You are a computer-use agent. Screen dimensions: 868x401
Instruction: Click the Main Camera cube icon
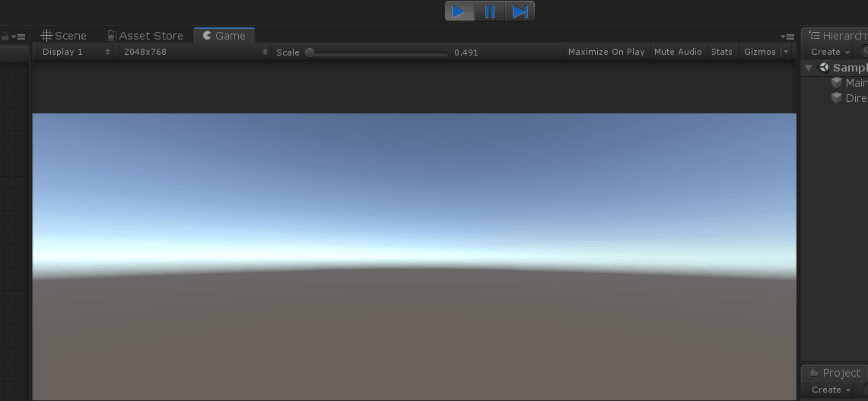(837, 83)
